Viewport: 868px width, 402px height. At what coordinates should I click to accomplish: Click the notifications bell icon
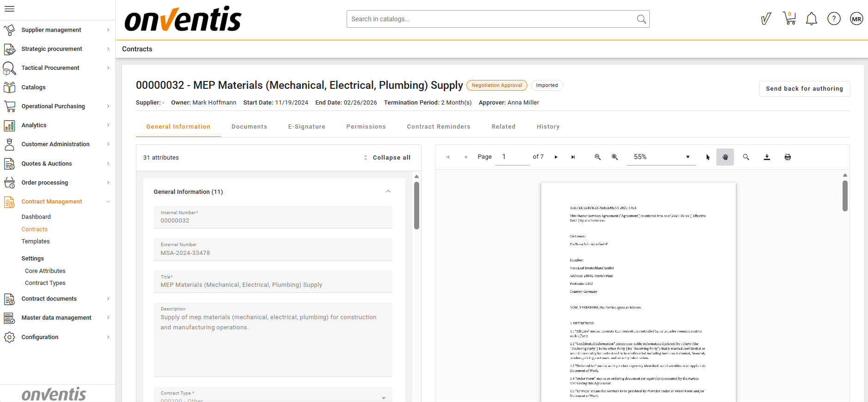[x=811, y=19]
